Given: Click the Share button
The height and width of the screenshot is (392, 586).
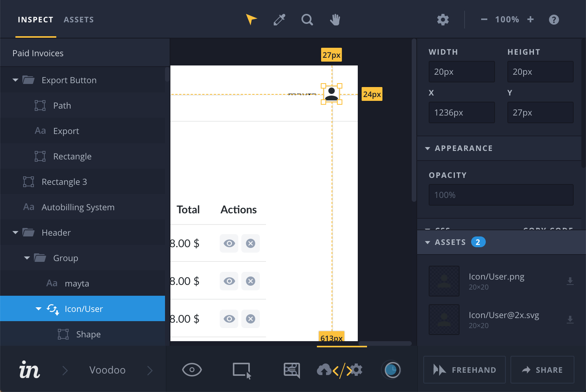Looking at the screenshot, I should [542, 370].
